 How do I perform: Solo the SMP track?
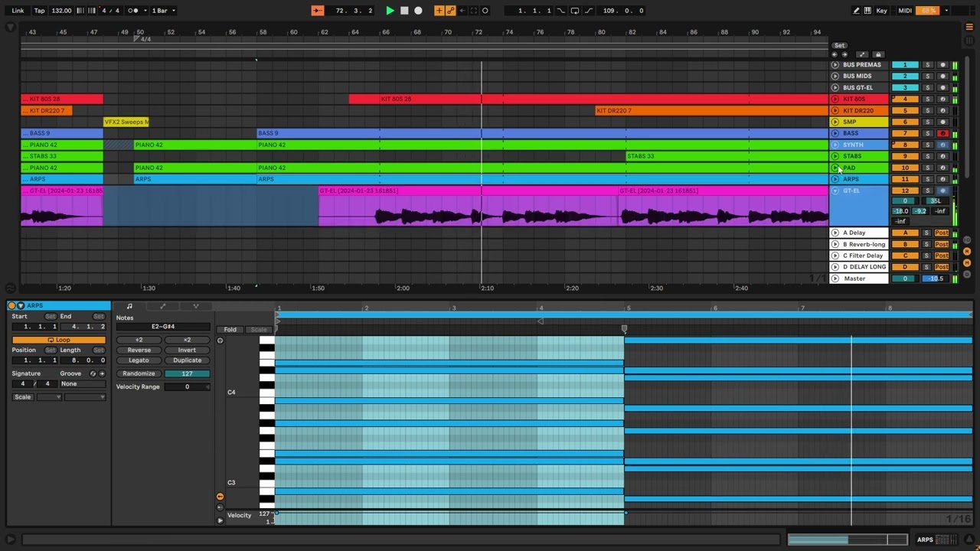[x=927, y=122]
